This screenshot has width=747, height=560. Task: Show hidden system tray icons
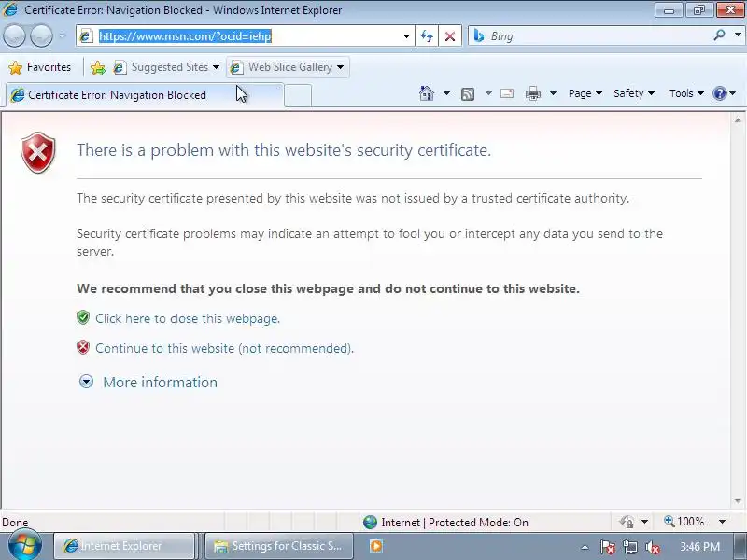tap(585, 547)
